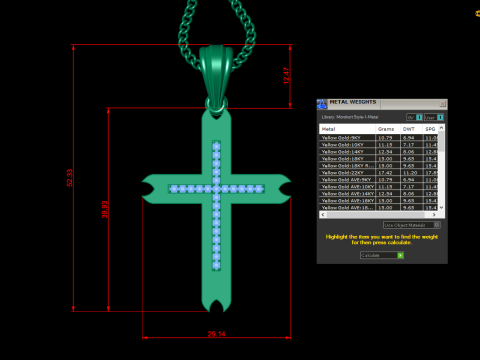Viewport: 480px width, 360px height.
Task: Click the 17.42 grams value
Action: [385, 173]
